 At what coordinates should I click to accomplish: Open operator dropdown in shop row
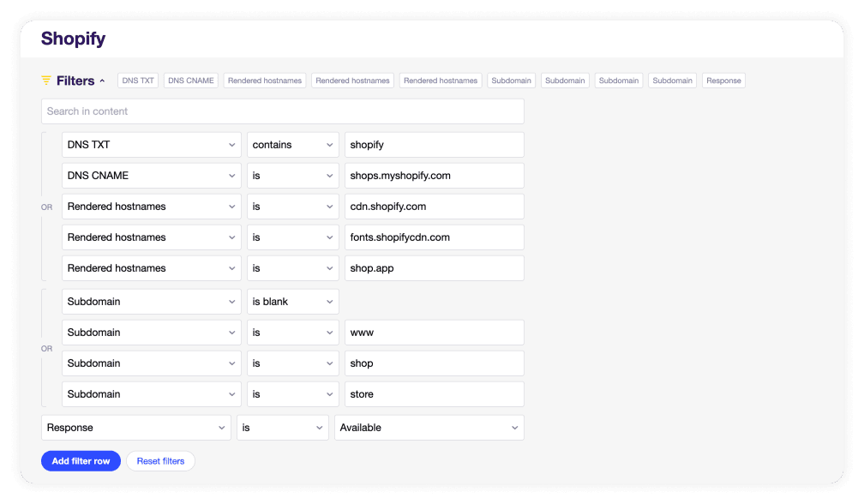coord(292,363)
